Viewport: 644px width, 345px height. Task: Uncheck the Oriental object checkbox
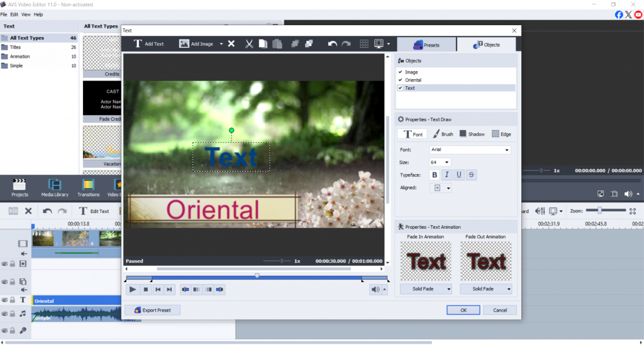click(401, 80)
